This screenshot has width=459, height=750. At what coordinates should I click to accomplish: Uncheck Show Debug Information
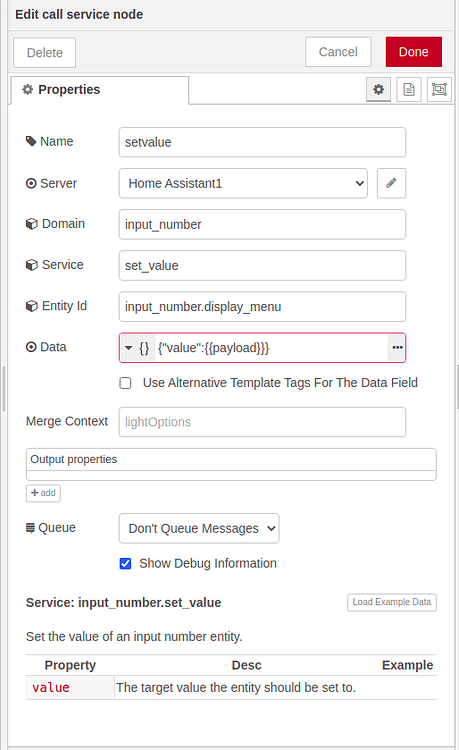pos(125,563)
